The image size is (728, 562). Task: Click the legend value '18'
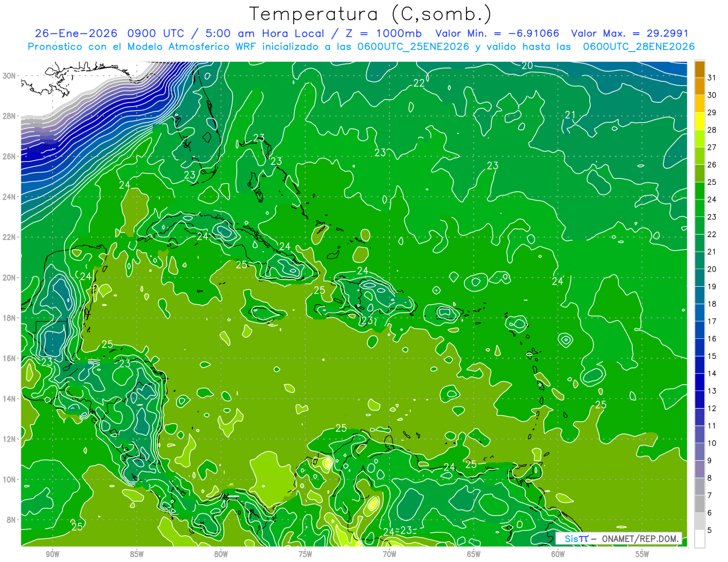click(712, 304)
